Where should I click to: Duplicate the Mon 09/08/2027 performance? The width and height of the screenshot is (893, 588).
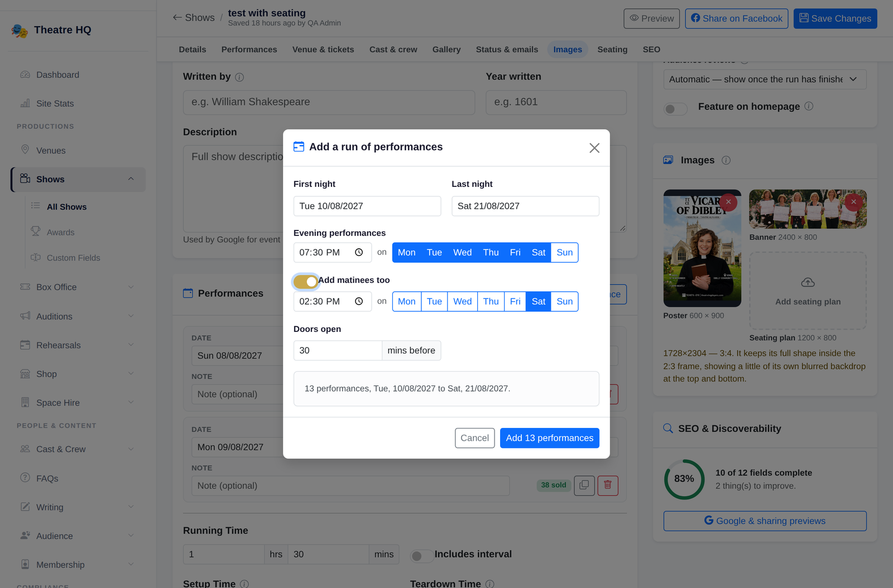click(x=584, y=485)
